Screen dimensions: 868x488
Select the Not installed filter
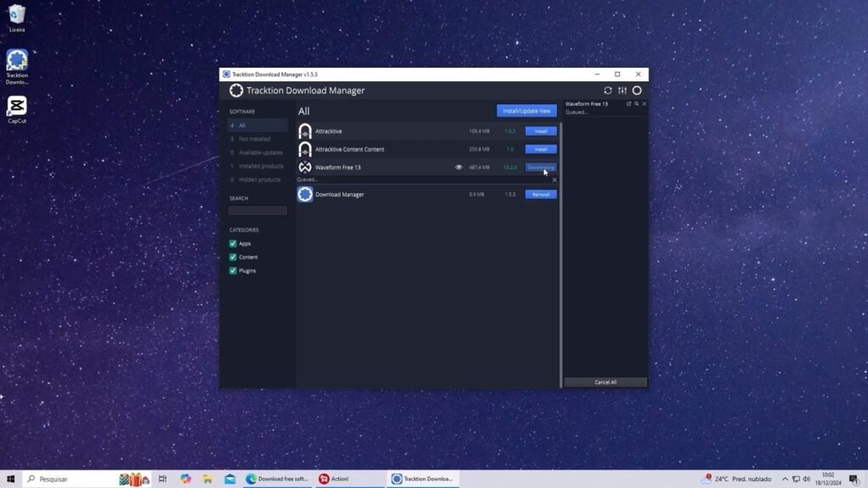[x=254, y=139]
